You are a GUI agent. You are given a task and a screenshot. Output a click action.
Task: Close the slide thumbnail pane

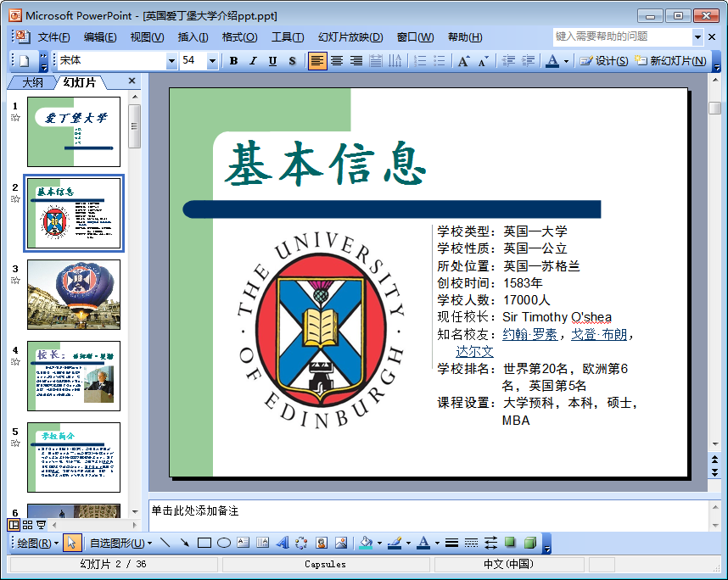132,81
